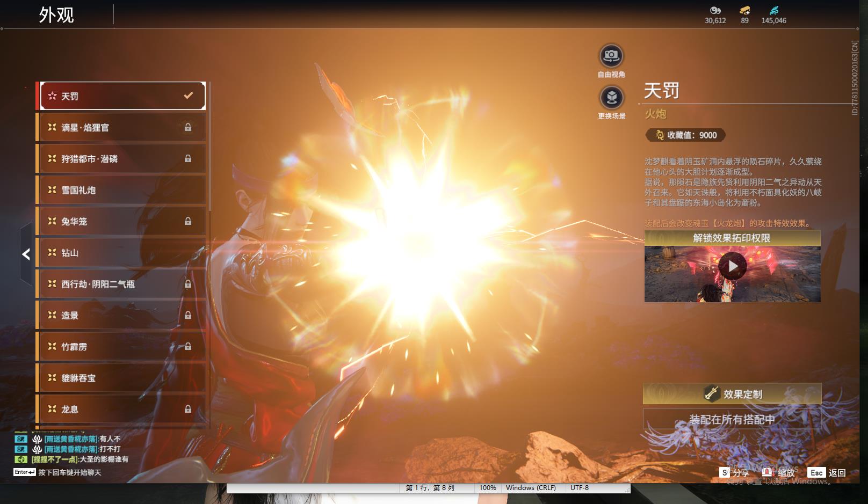Viewport: 868px width, 504px height.
Task: Click chat message 大圣的影棚谁有
Action: point(104,459)
